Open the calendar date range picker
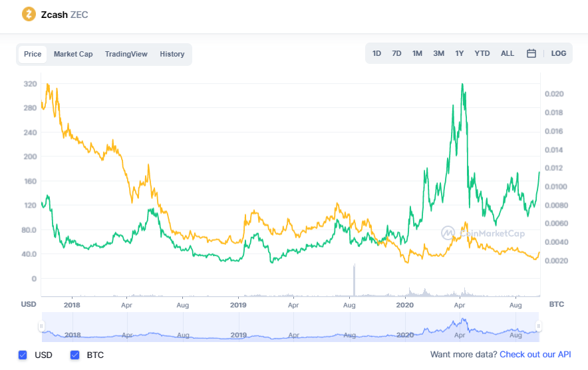Screen dimensions: 588x370 tap(531, 53)
